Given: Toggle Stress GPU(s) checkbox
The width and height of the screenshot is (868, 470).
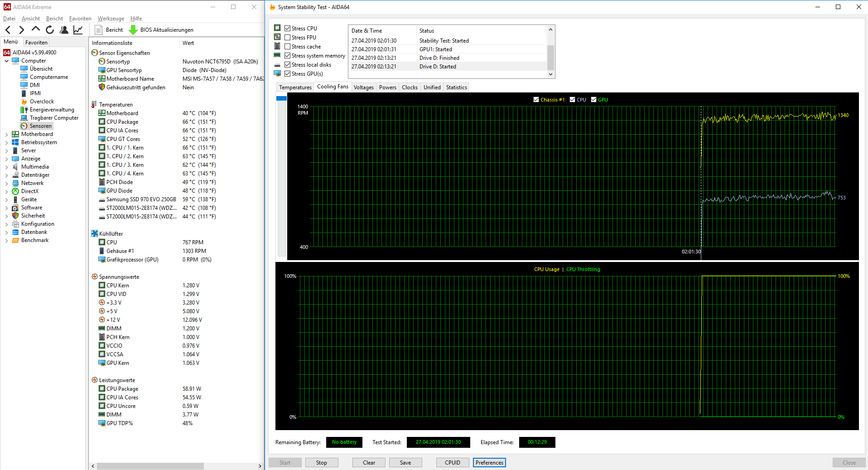Looking at the screenshot, I should [287, 74].
